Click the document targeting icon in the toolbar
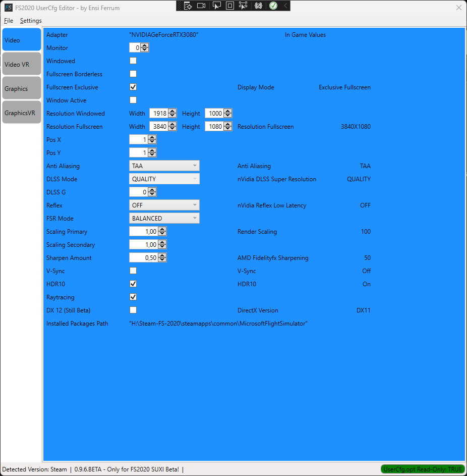The image size is (467, 476). (x=188, y=6)
